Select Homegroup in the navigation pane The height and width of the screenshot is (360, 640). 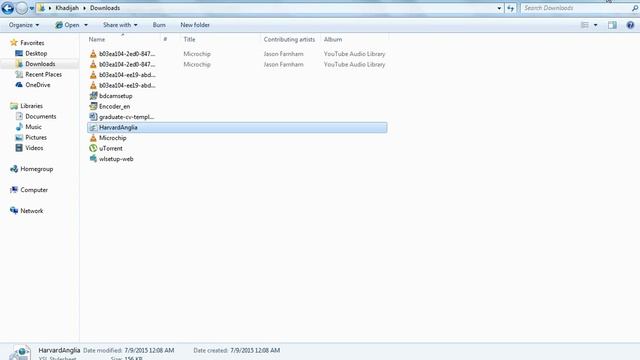point(36,169)
